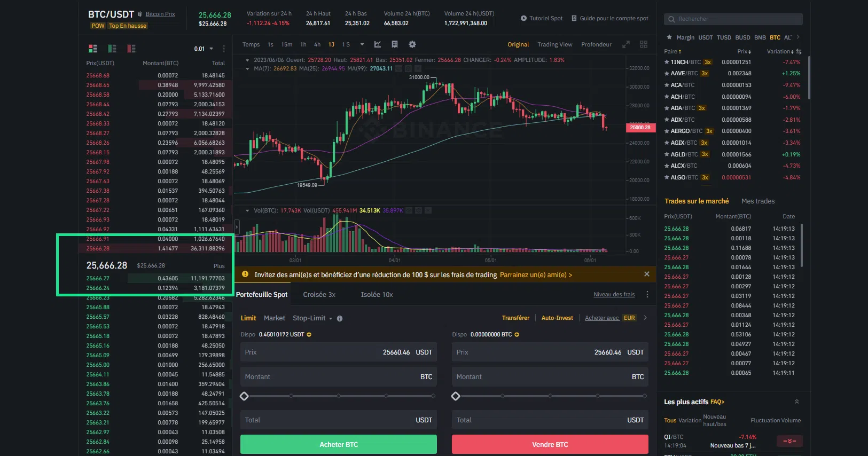This screenshot has height=456, width=868.
Task: Focus the buy-side Montant BTC field
Action: pyautogui.click(x=339, y=377)
